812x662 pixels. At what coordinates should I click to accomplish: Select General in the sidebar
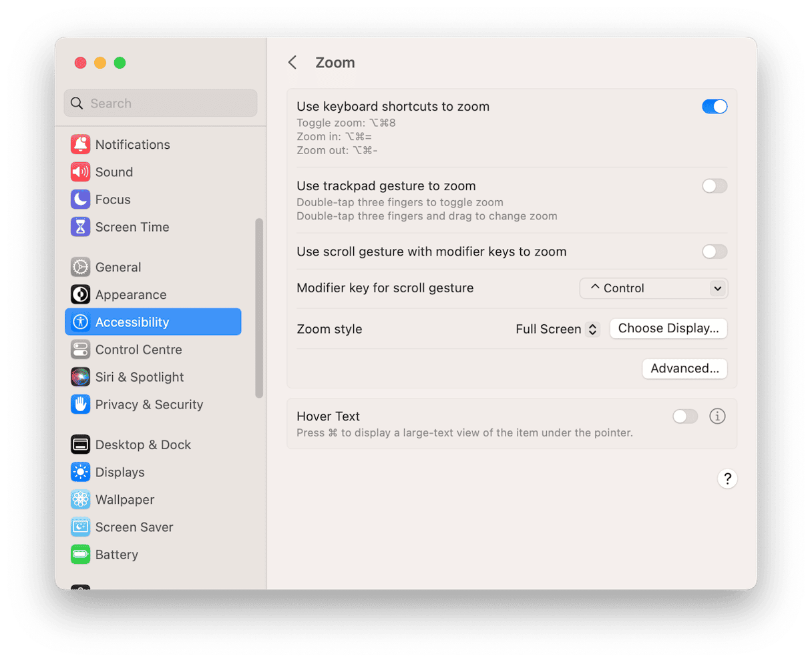point(118,267)
